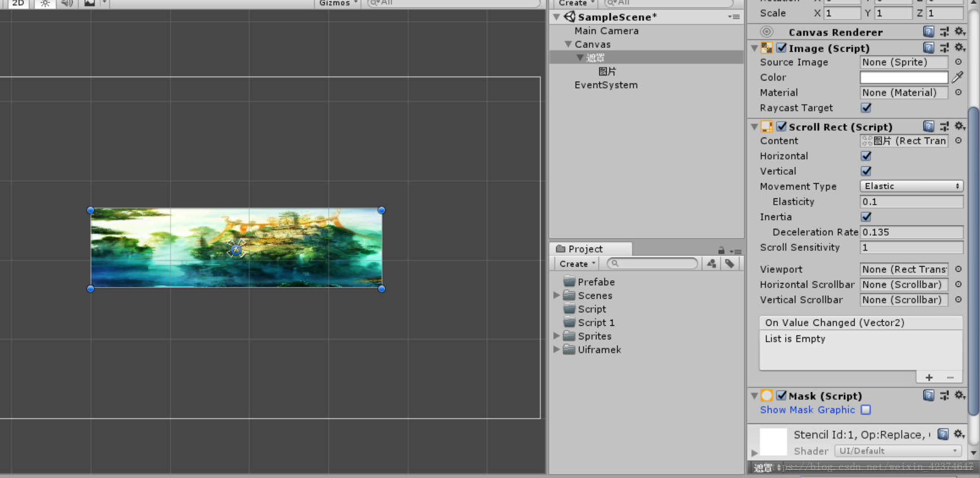The width and height of the screenshot is (980, 478).
Task: Open Image Script preset slider icon
Action: (x=944, y=48)
